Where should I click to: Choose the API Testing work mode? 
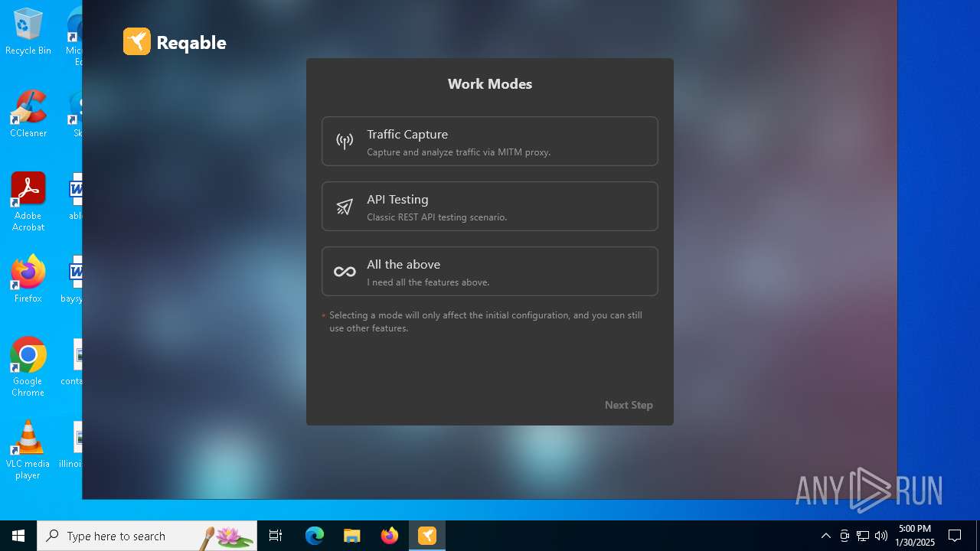pos(489,206)
